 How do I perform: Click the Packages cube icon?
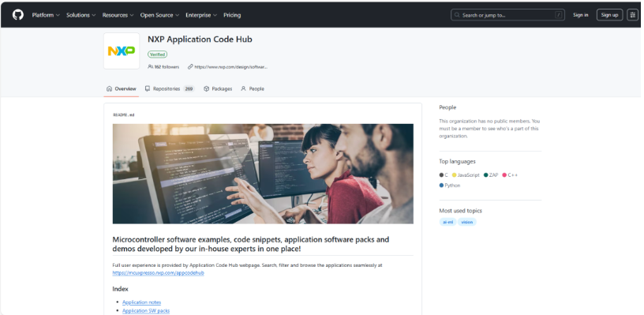click(x=207, y=88)
